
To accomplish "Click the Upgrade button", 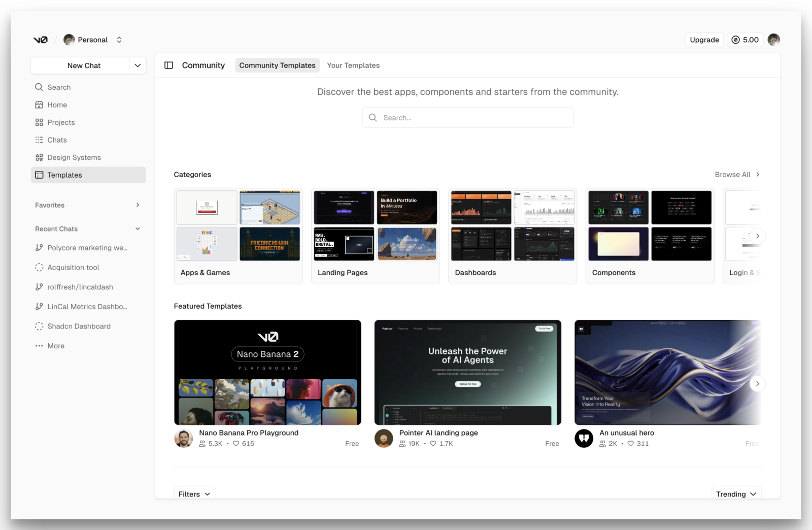I will (x=704, y=40).
